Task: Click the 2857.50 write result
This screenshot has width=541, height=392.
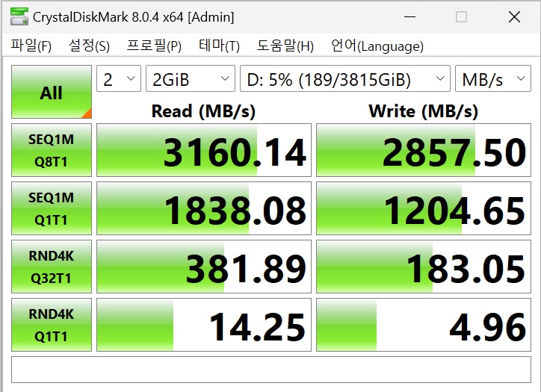Action: (x=424, y=150)
